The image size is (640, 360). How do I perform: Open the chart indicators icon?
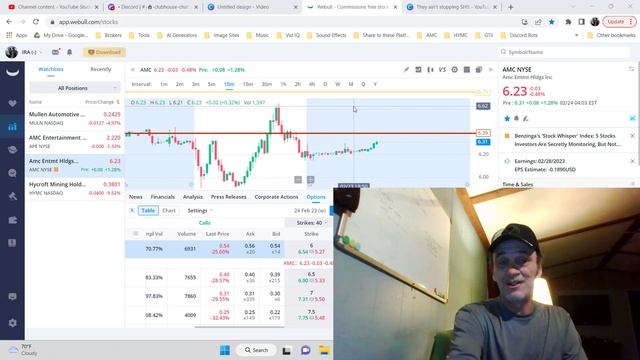pos(418,70)
